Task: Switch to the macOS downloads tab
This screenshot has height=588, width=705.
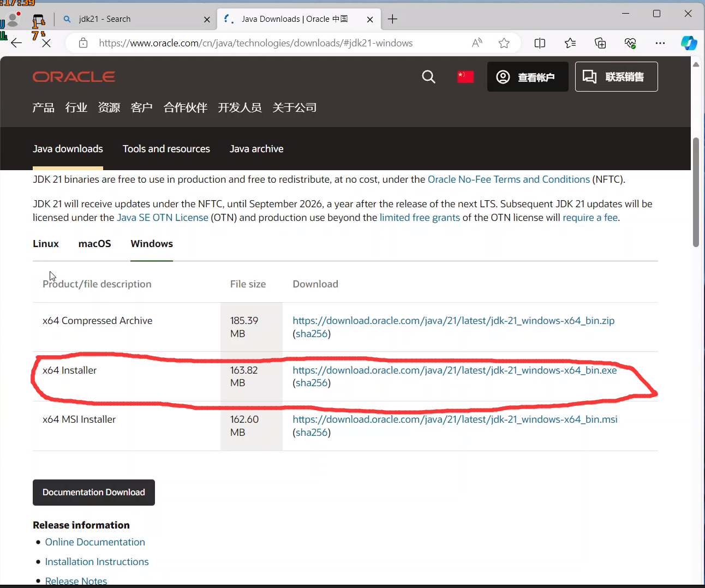Action: point(95,244)
